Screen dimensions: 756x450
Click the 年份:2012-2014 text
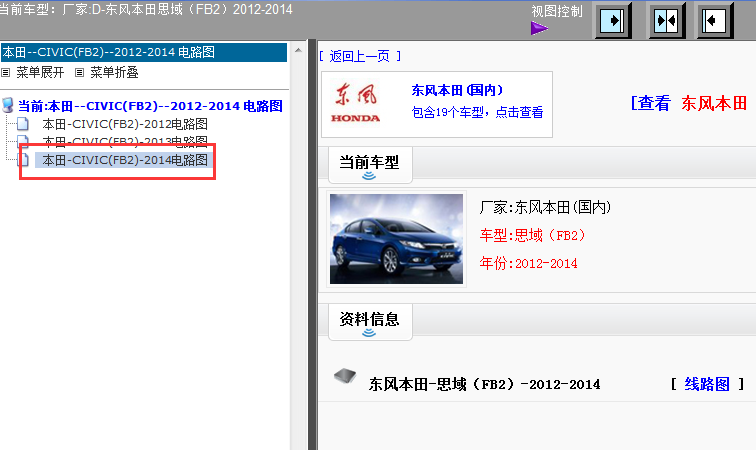[528, 263]
